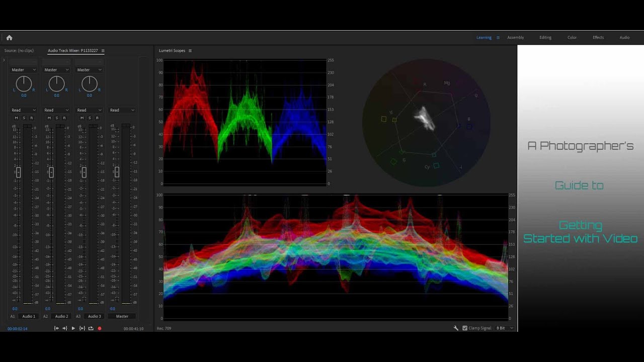This screenshot has height=362, width=644.
Task: Open Master track automation mode Read dropdown
Action: tap(122, 110)
